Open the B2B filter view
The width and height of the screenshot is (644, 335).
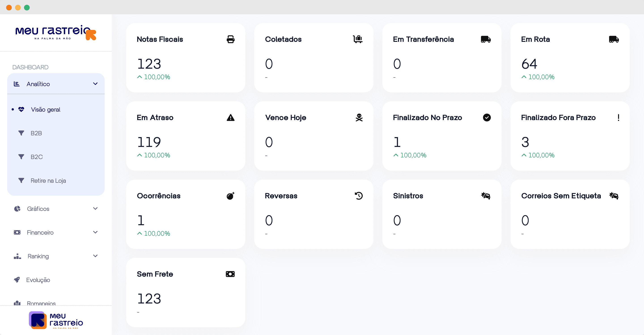36,133
